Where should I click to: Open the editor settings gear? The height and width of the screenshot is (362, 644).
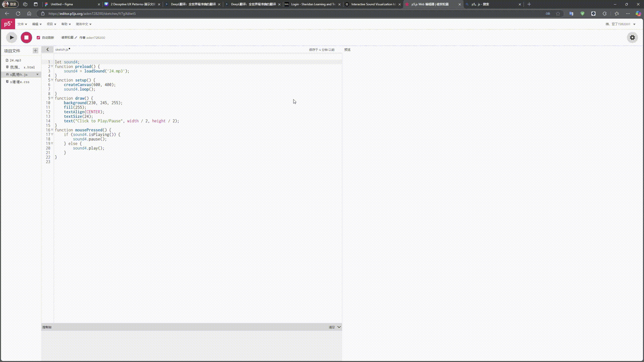tap(632, 38)
